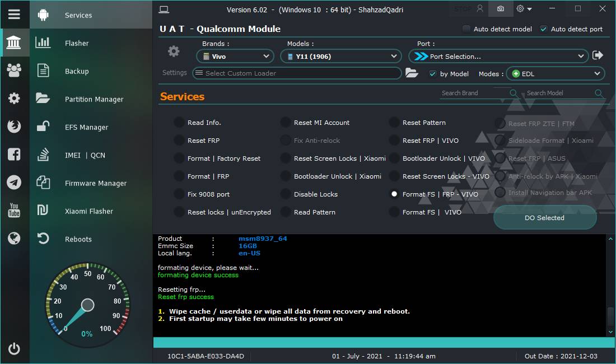Click the screenshot camera icon
616x364 pixels.
point(501,8)
